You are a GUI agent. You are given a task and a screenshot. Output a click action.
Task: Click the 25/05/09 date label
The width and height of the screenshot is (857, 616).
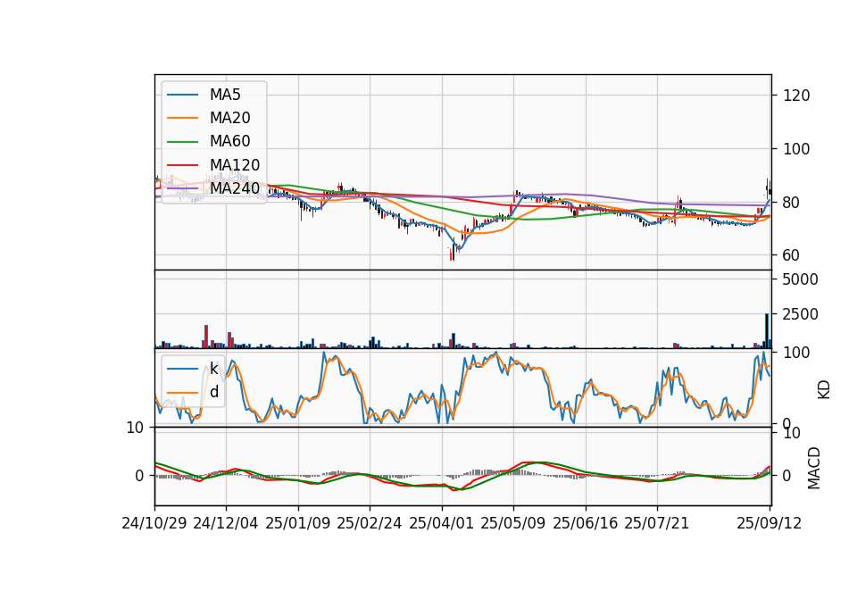(512, 523)
